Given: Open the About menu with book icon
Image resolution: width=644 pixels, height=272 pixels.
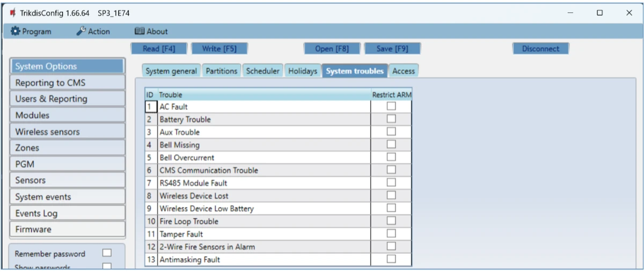Looking at the screenshot, I should point(151,31).
